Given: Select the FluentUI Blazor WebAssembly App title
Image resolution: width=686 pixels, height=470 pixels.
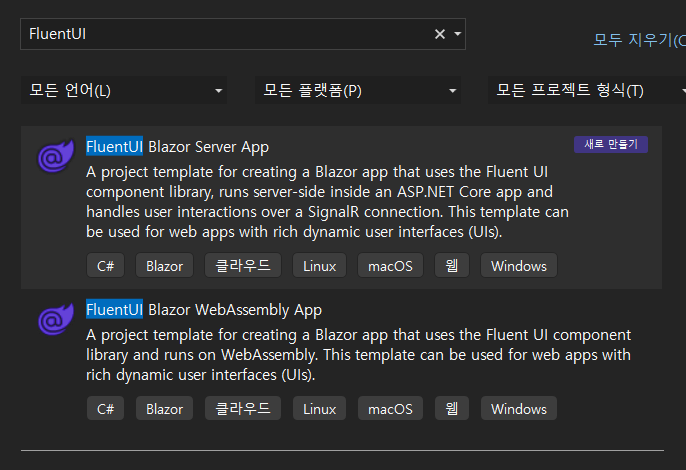Looking at the screenshot, I should click(x=204, y=310).
